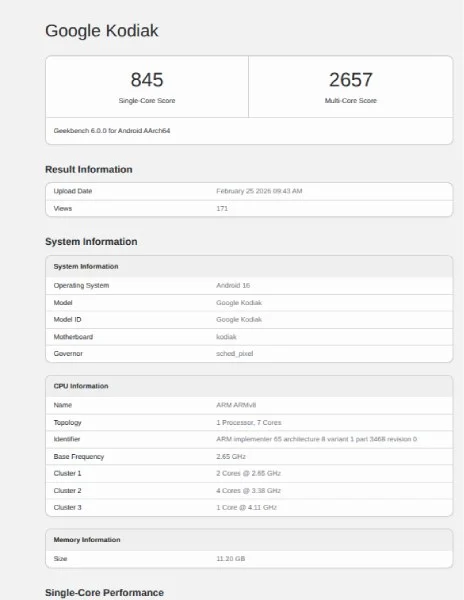Select Google Kodiak value in Model ID row

(x=239, y=320)
